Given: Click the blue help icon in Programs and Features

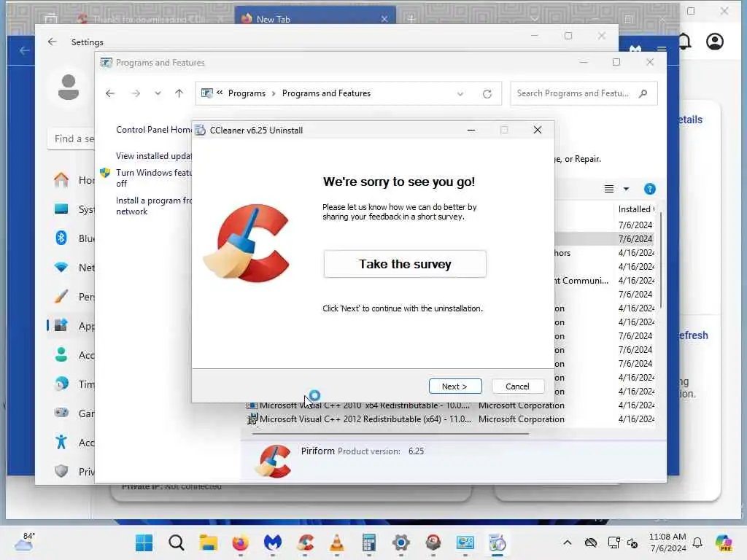Looking at the screenshot, I should click(649, 189).
